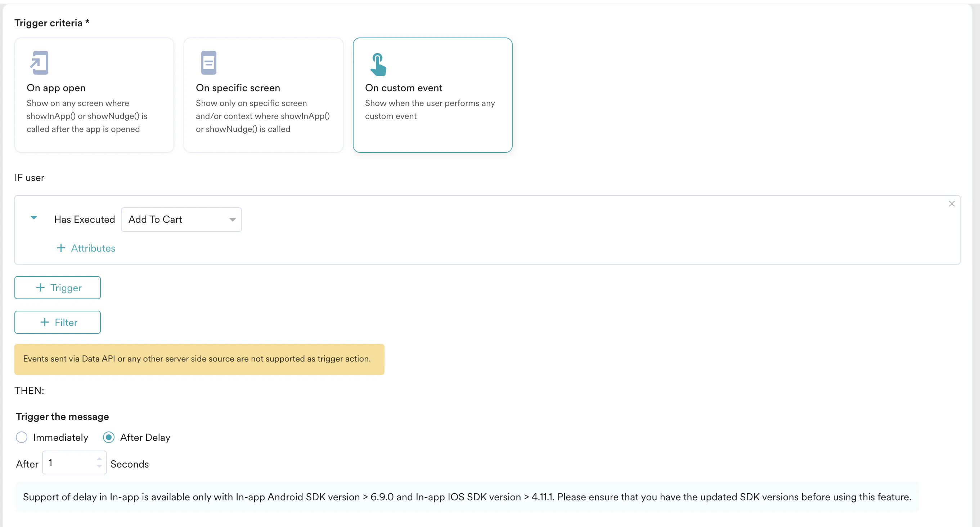Click the Trigger button

point(57,288)
